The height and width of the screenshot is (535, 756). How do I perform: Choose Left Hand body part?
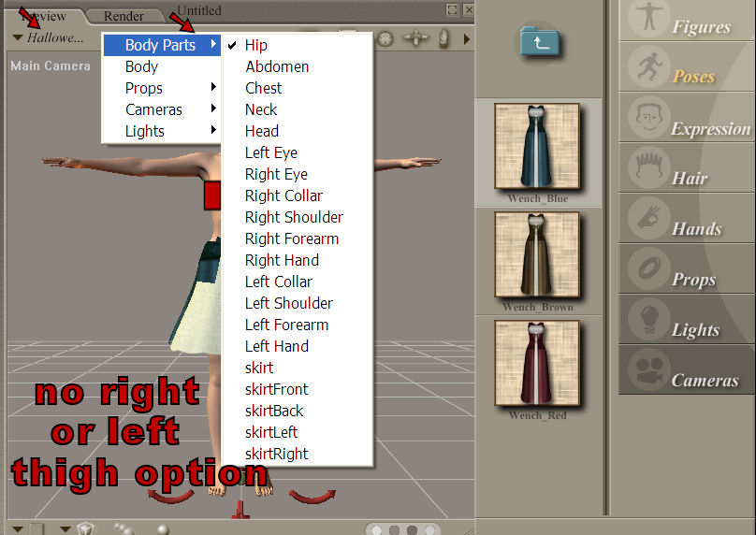coord(298,346)
